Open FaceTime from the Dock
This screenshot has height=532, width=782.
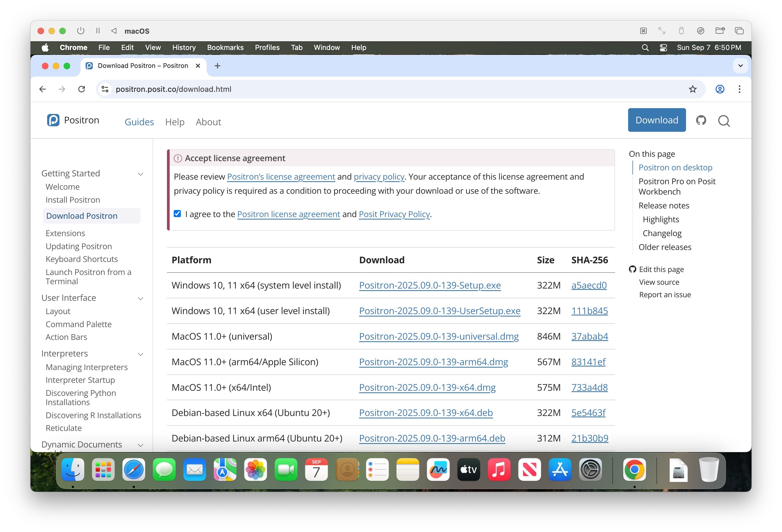[286, 470]
